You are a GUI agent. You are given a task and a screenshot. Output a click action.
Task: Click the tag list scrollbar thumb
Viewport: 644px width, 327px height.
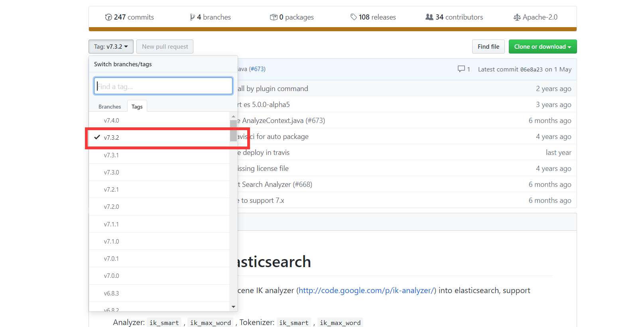pos(234,131)
